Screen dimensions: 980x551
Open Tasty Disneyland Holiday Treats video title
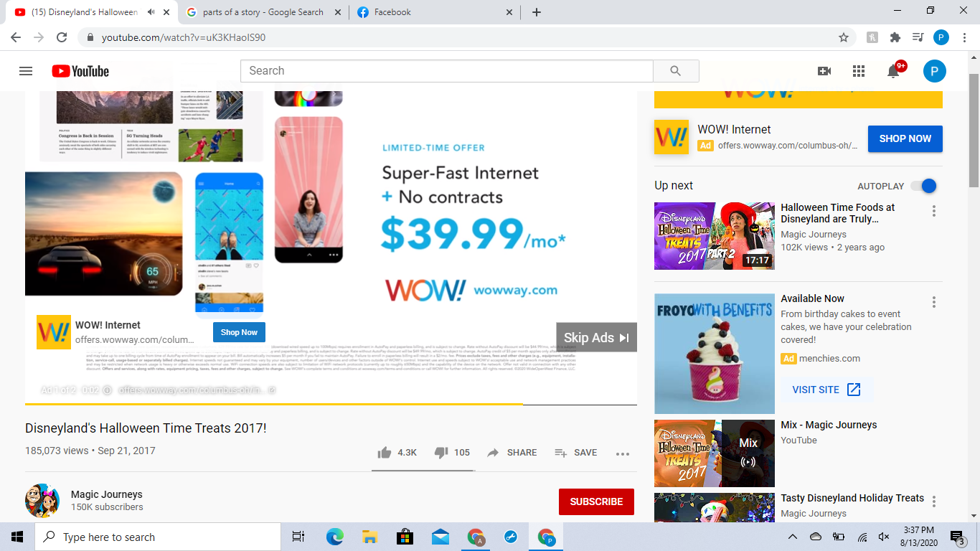852,498
